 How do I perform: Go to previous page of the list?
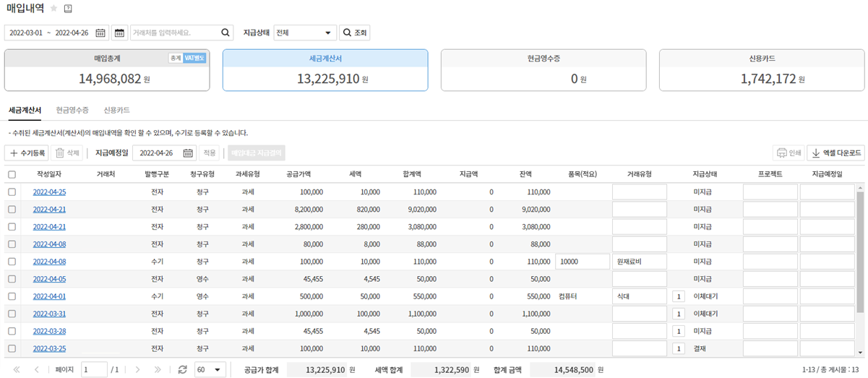point(37,369)
